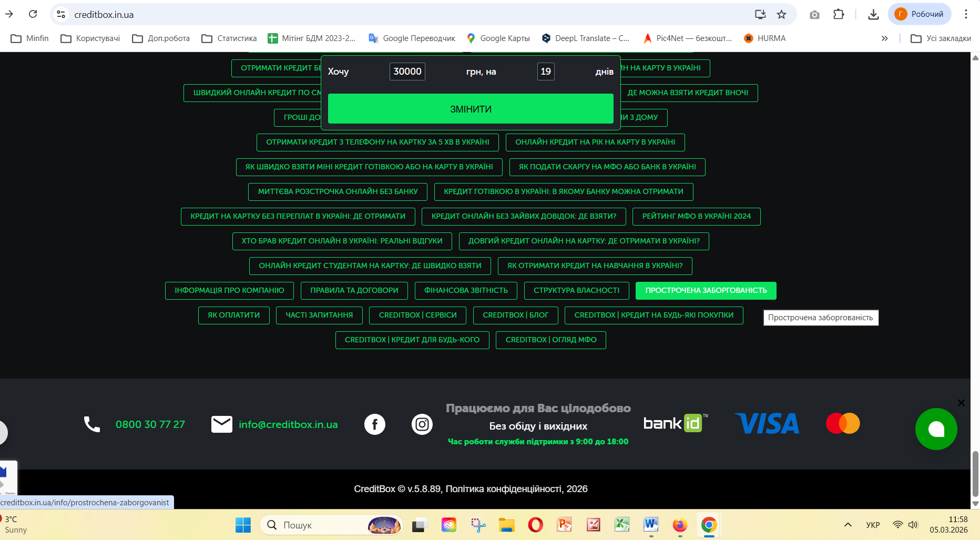Open ФІНАНСОВА ЗВІТНІСТЬ page
Viewport: 980px width, 540px height.
pyautogui.click(x=466, y=290)
